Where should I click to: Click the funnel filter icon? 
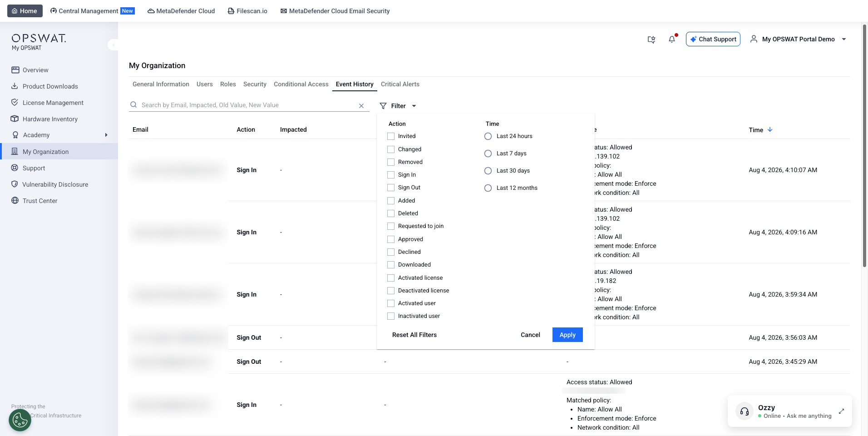click(x=383, y=106)
